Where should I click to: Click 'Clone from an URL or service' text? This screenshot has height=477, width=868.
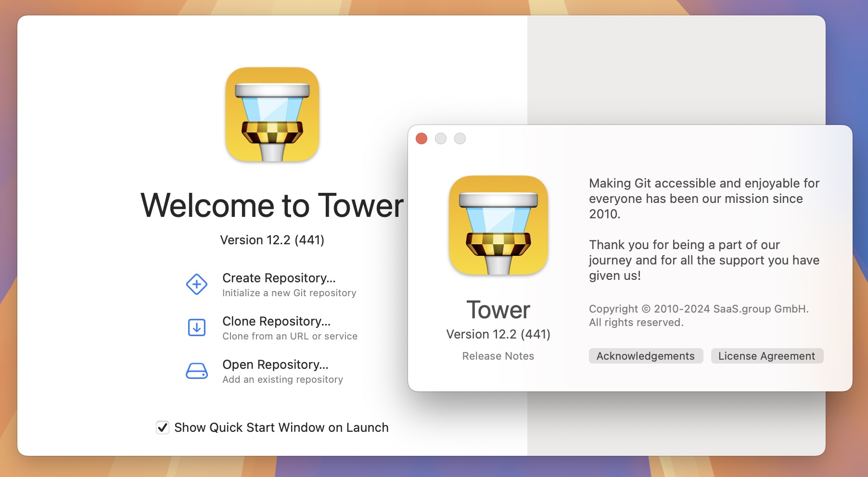[290, 336]
